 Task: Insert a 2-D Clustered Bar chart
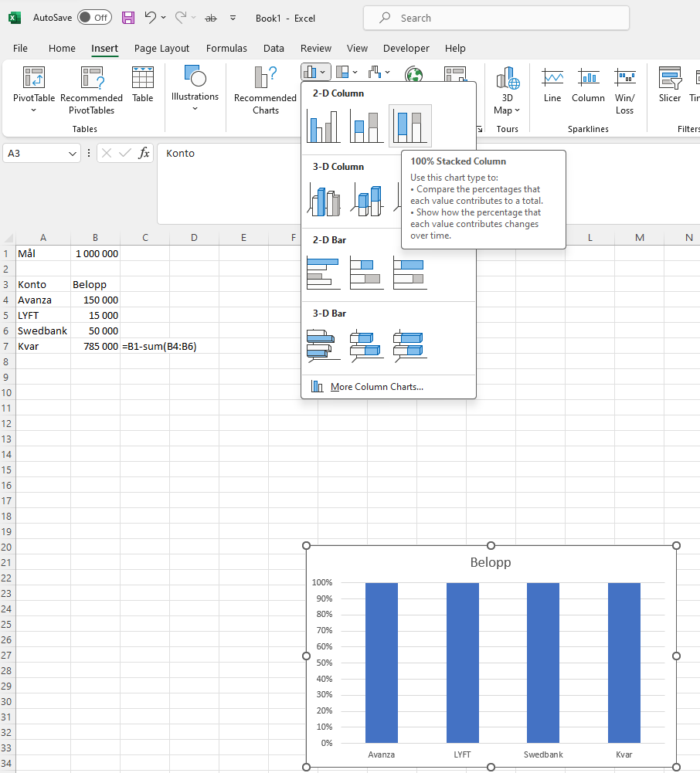[323, 273]
